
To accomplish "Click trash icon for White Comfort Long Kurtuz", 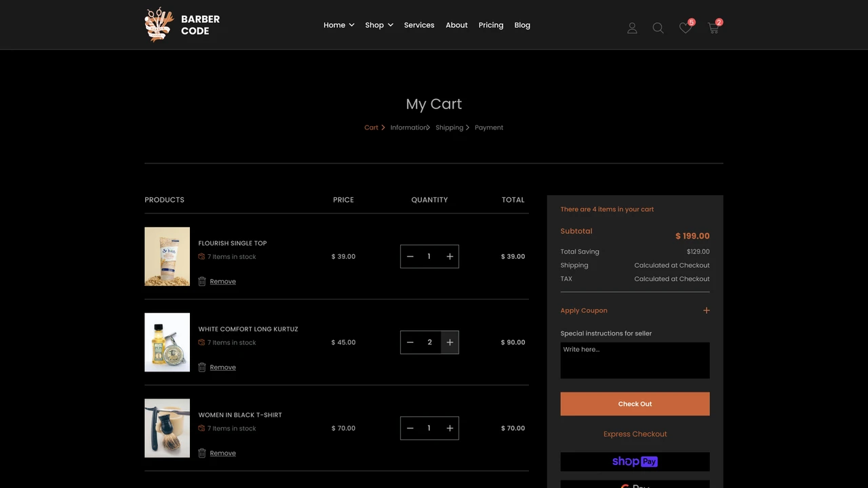I will [202, 367].
